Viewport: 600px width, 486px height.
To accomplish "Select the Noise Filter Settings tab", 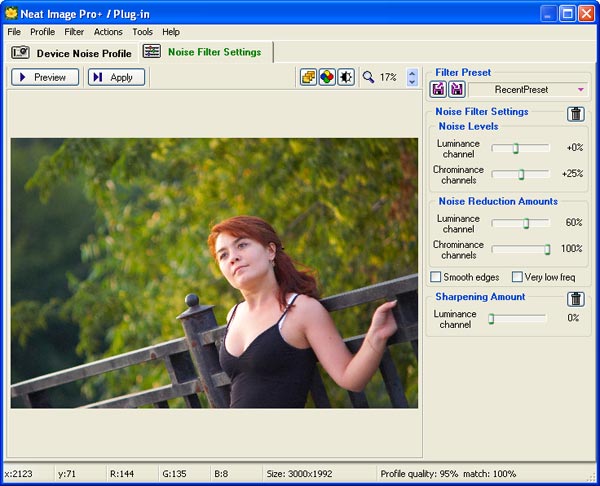I will point(203,52).
